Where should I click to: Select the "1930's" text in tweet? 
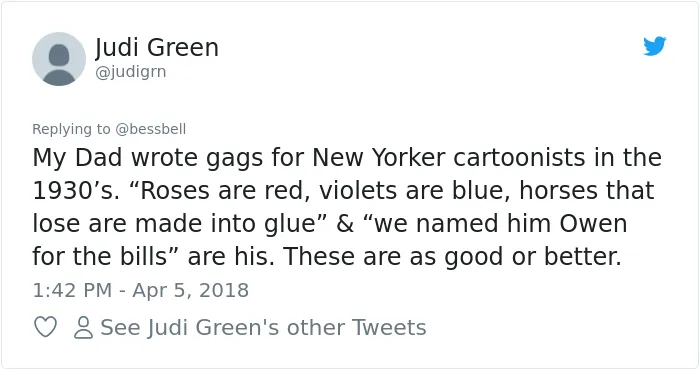(75, 191)
